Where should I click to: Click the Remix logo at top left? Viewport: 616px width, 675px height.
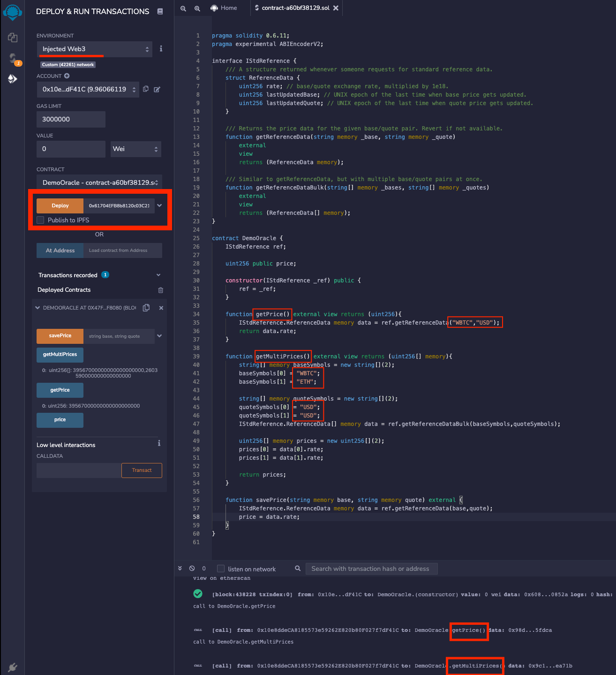click(13, 12)
